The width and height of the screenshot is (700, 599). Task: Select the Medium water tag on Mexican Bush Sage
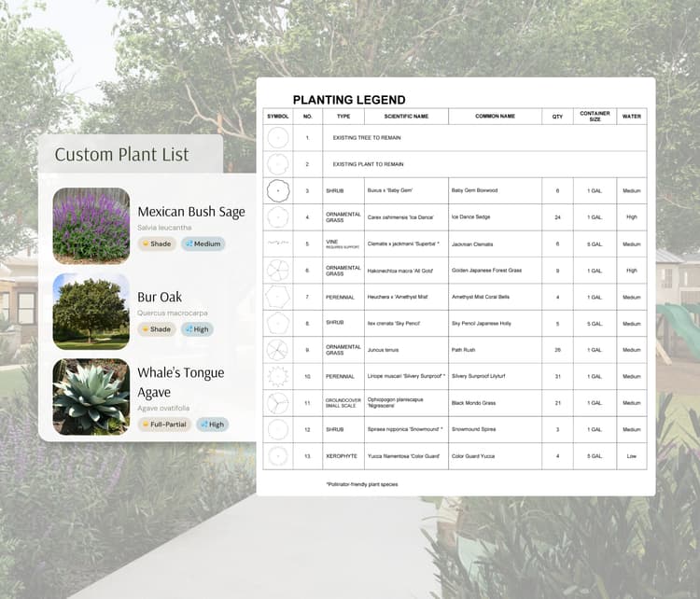(203, 244)
